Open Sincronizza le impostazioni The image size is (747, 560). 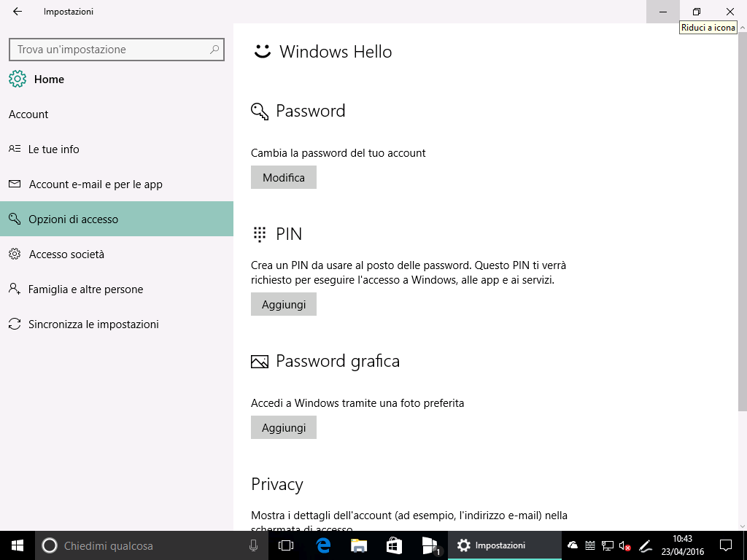tap(117, 324)
